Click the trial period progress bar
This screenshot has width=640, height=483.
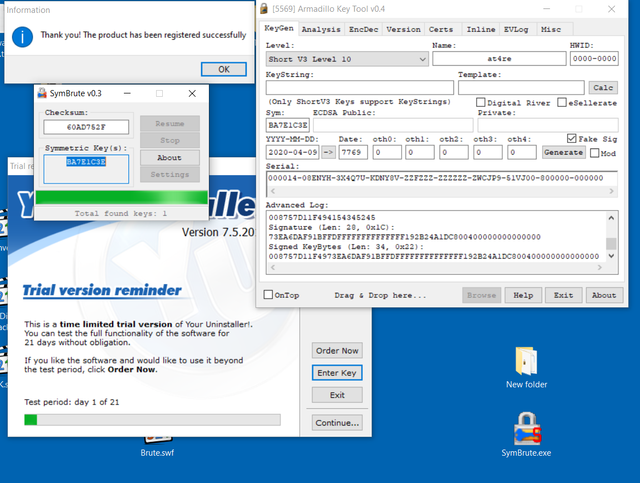pyautogui.click(x=152, y=420)
